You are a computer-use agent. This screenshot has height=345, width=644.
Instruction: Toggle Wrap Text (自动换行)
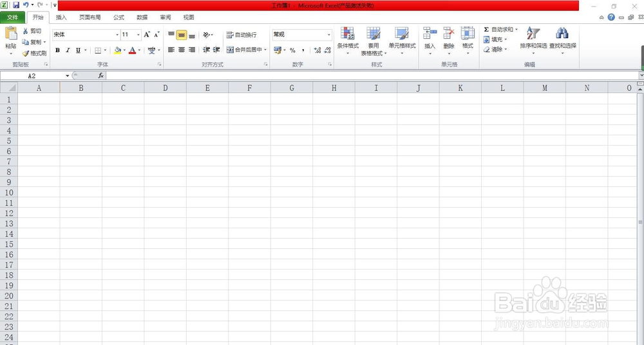pos(241,35)
